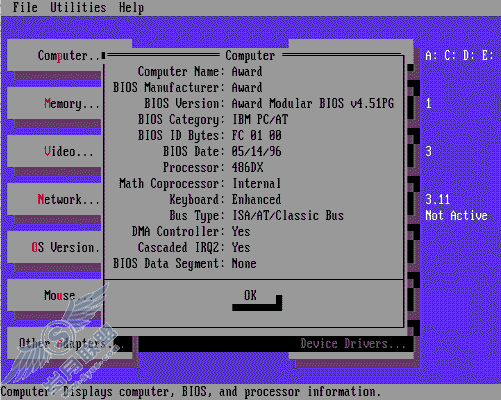This screenshot has width=501, height=400.
Task: Open the File menu
Action: [25, 7]
